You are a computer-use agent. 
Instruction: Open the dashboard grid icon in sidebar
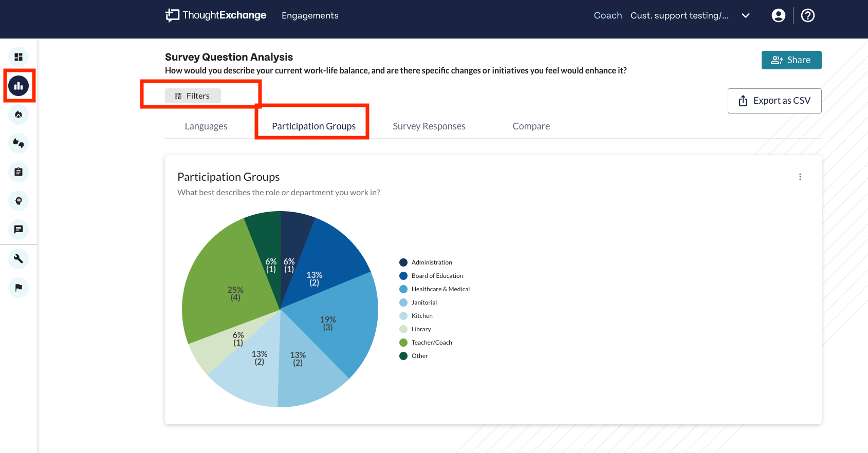pos(19,57)
